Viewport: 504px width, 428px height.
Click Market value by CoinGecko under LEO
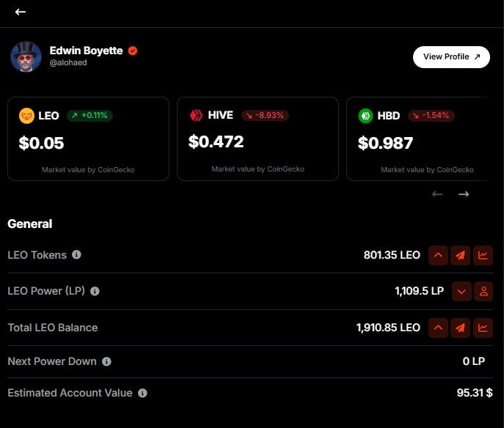(x=88, y=170)
